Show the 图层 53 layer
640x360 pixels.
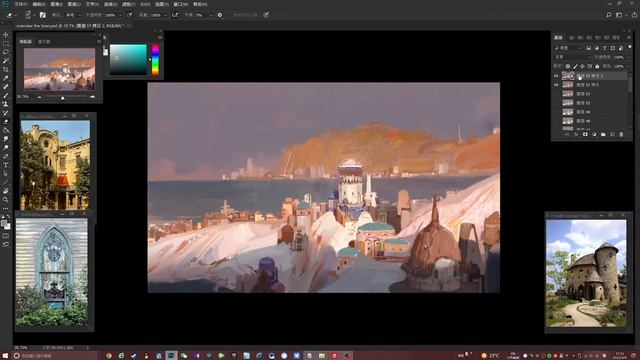[556, 103]
